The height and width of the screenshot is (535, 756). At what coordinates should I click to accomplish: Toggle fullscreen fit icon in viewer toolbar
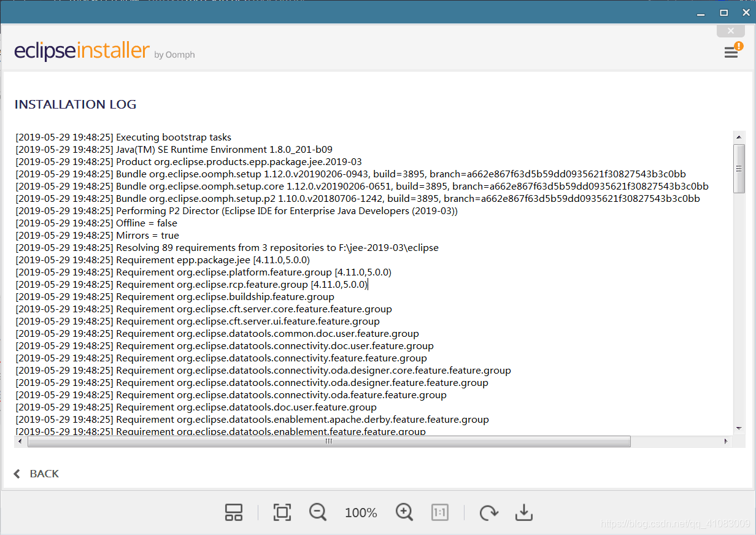(x=282, y=512)
